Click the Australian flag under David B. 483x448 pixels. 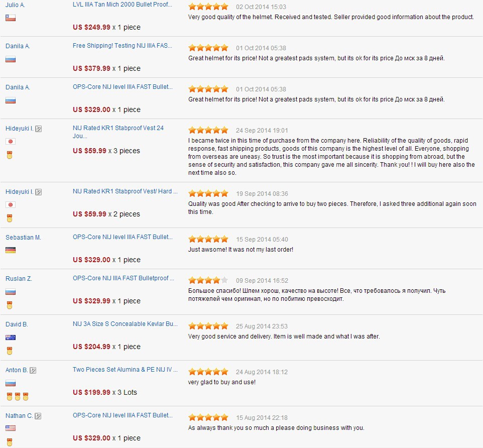(11, 337)
